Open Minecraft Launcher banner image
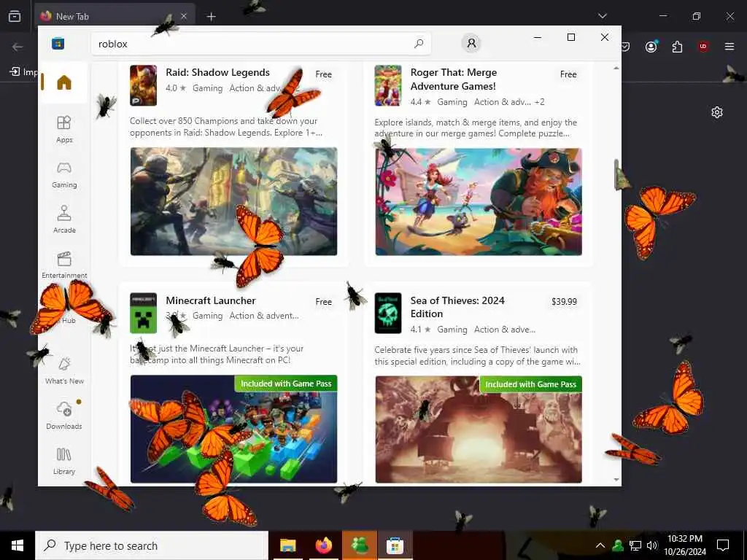Image resolution: width=747 pixels, height=560 pixels. click(x=234, y=429)
